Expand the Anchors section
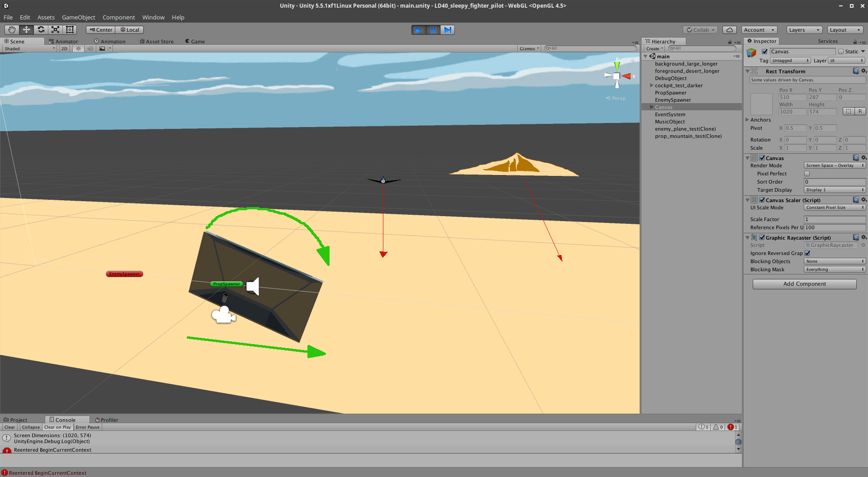Image resolution: width=868 pixels, height=477 pixels. point(747,120)
